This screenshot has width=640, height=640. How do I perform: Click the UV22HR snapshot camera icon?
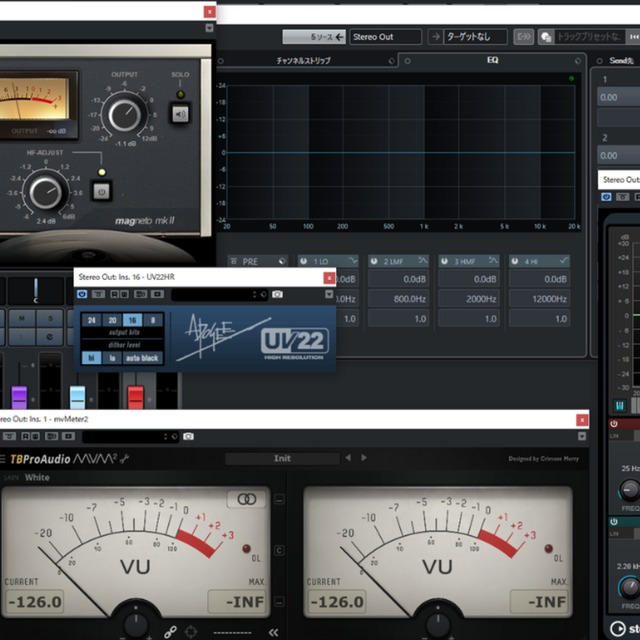coord(277,295)
